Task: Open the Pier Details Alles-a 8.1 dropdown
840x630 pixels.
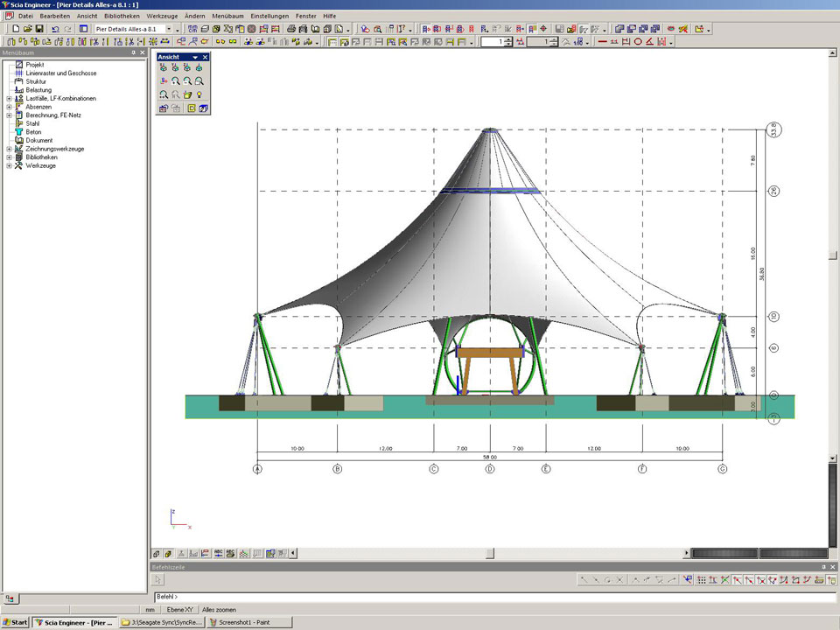Action: click(x=169, y=29)
